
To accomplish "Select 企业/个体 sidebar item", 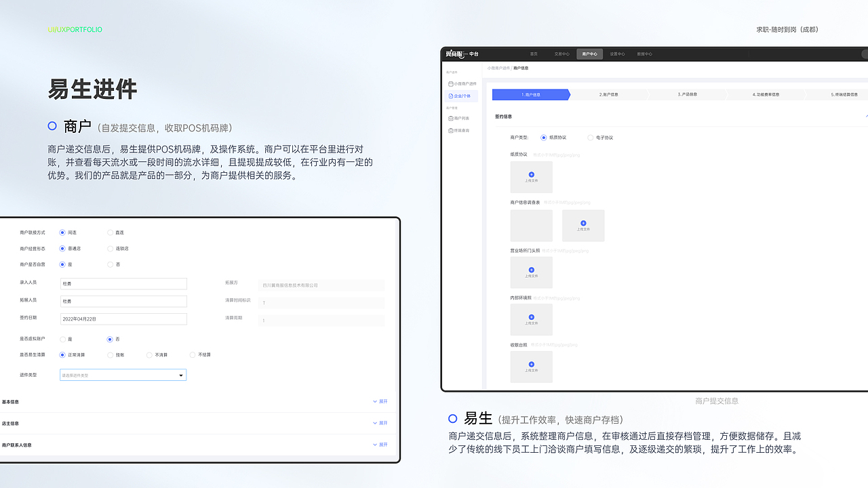I will click(x=461, y=96).
